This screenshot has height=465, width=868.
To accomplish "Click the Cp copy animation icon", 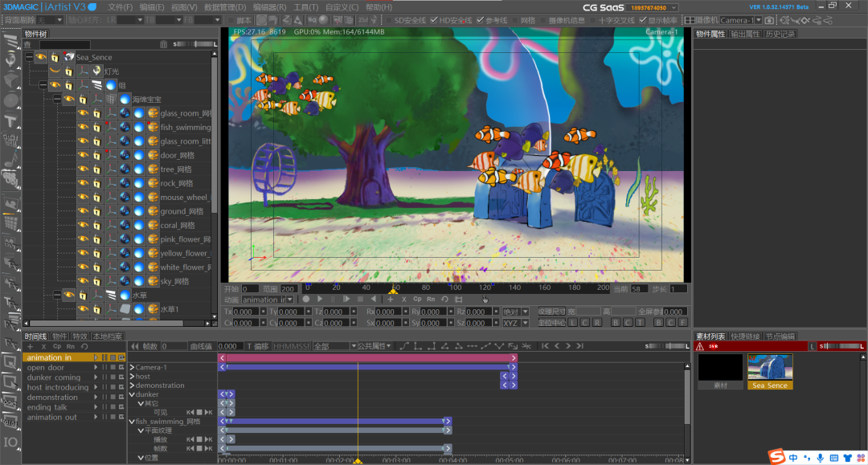I will (417, 299).
